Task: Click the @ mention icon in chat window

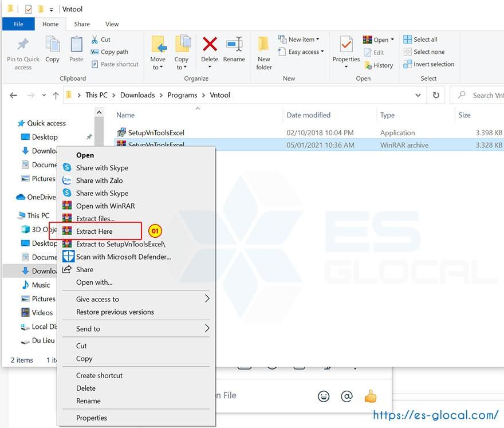Action: tap(346, 396)
